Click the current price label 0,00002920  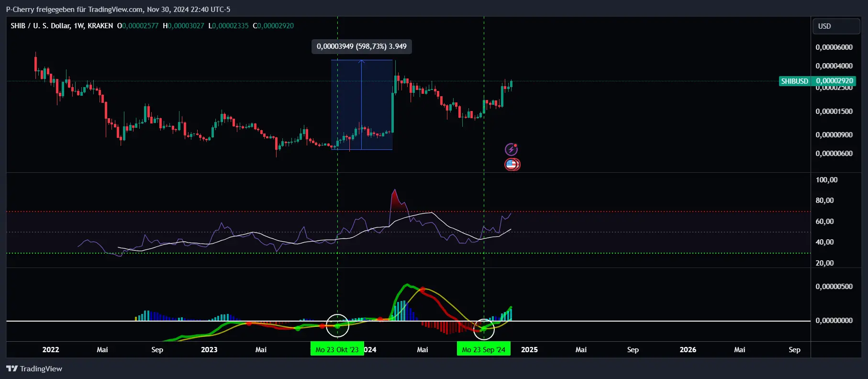click(835, 81)
